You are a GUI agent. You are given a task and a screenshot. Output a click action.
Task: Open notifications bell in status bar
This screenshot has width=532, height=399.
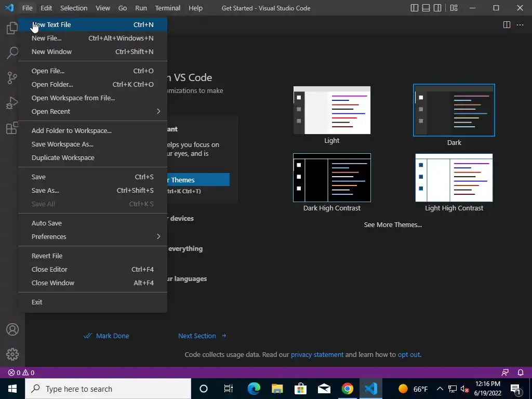(521, 373)
